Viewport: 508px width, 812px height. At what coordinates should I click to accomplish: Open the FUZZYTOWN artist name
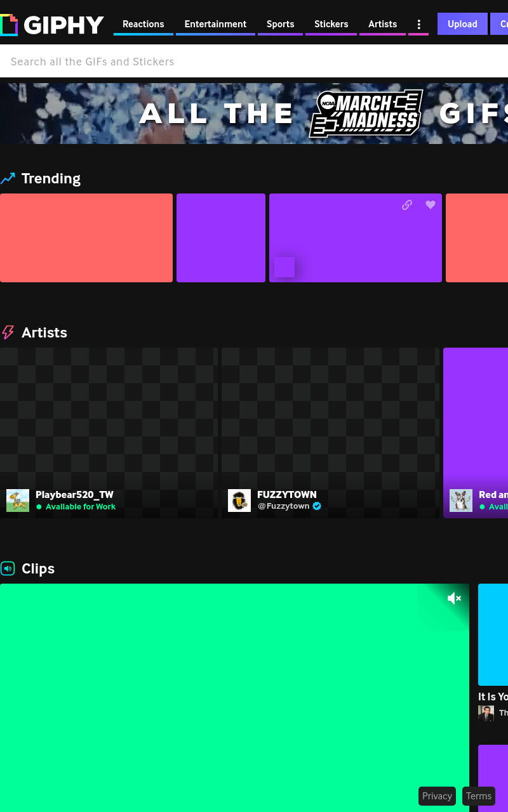point(287,495)
